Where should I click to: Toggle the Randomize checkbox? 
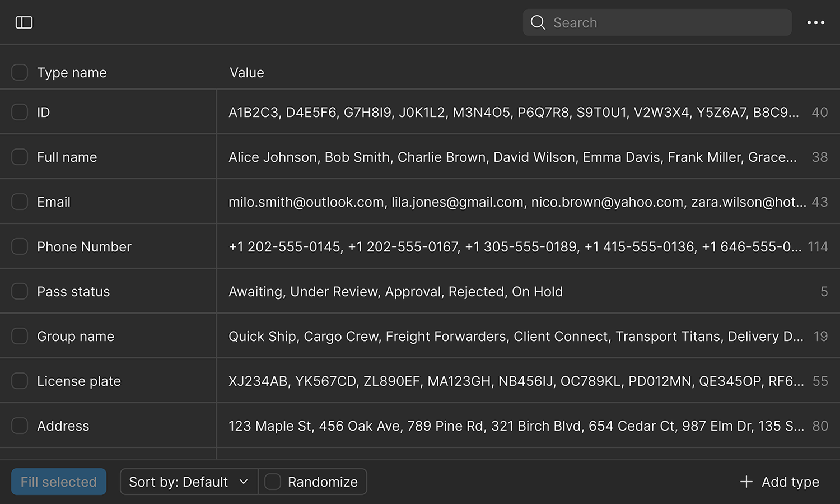(x=273, y=482)
